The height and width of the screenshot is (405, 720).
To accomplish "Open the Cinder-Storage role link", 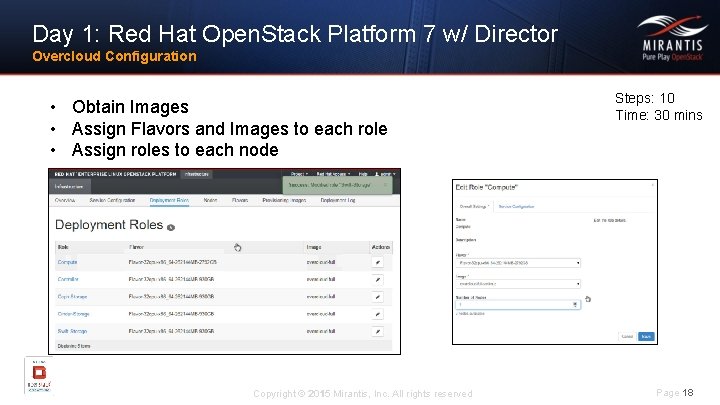I will [73, 314].
